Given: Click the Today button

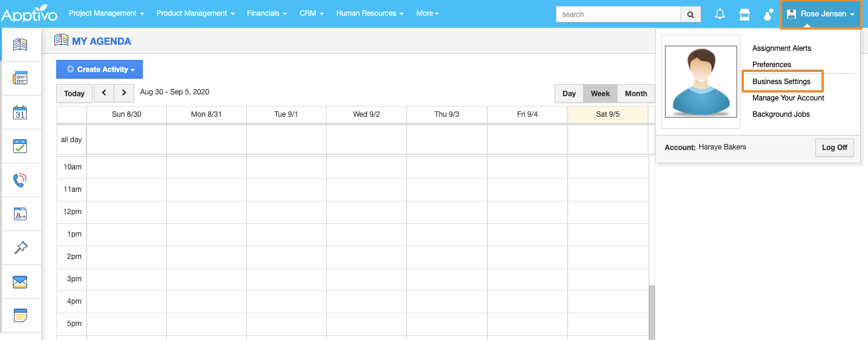Looking at the screenshot, I should pyautogui.click(x=74, y=94).
